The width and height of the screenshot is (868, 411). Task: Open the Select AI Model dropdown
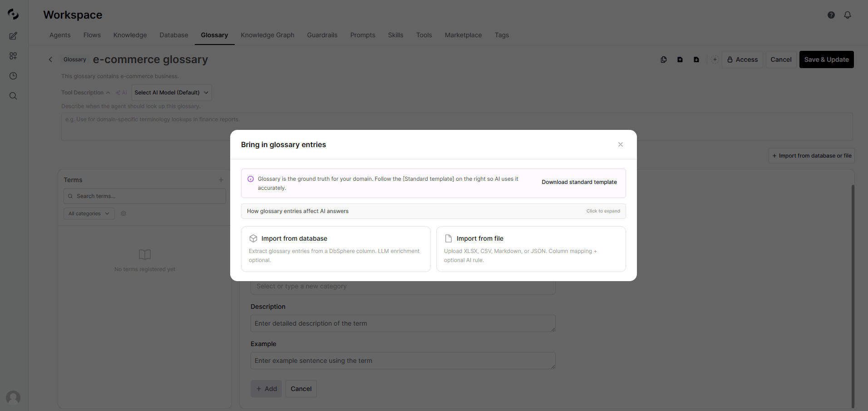[x=172, y=93]
